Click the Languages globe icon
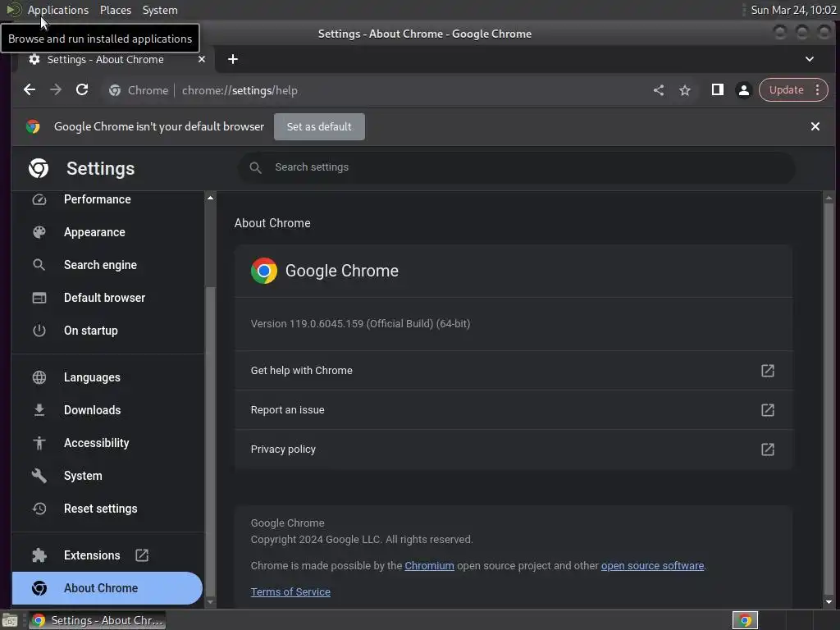 (x=39, y=377)
